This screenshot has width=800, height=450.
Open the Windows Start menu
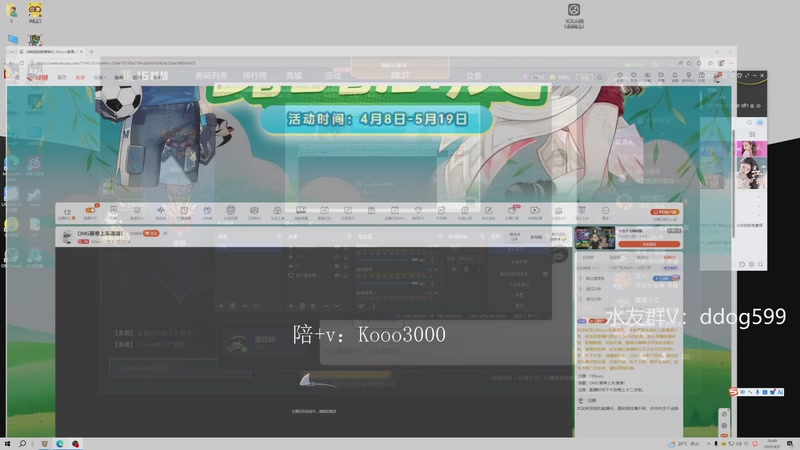pyautogui.click(x=7, y=444)
